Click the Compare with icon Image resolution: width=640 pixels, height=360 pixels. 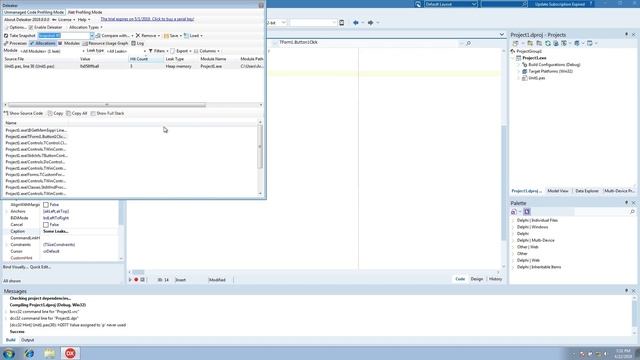pyautogui.click(x=98, y=36)
